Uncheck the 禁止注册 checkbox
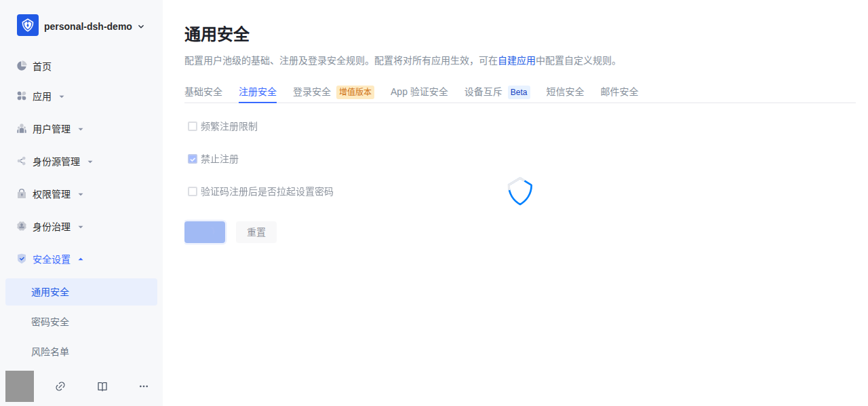 pos(193,159)
